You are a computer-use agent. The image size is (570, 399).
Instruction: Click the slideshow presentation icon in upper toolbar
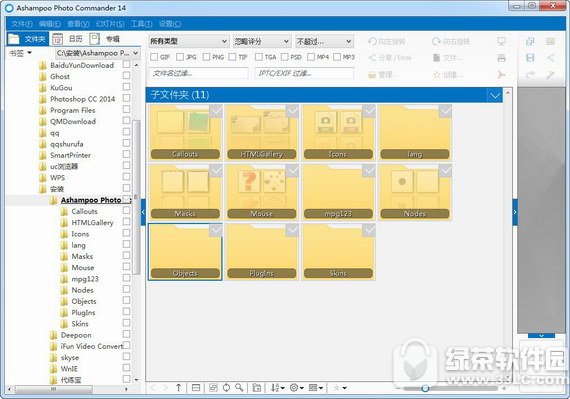pos(501,41)
